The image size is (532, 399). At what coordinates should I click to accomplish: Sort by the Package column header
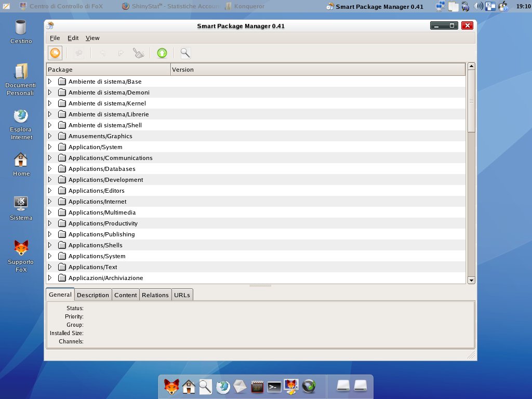coord(108,70)
